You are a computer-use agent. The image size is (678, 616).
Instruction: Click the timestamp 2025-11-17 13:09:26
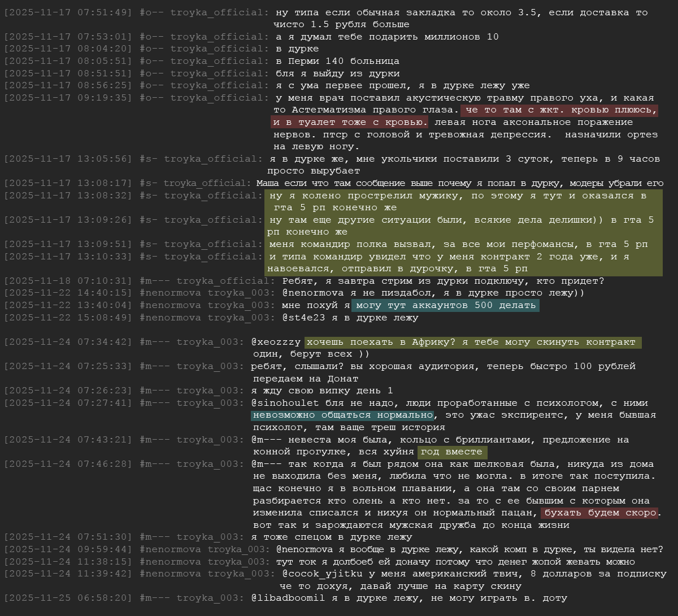pos(69,220)
